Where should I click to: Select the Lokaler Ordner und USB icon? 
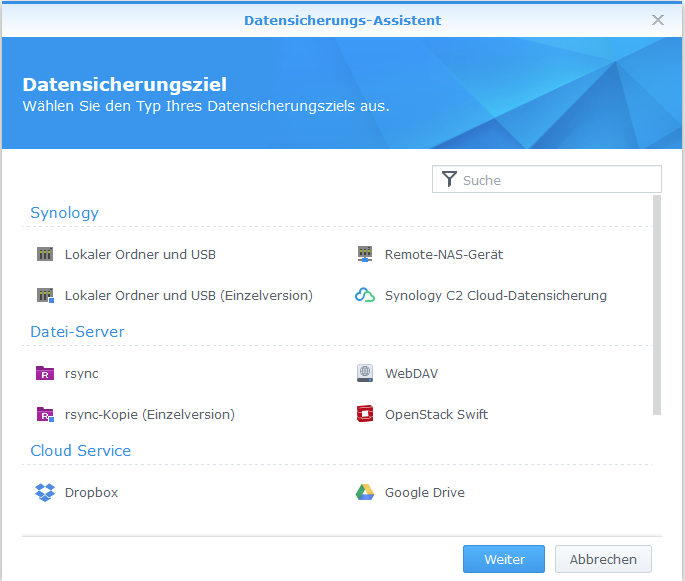point(45,254)
